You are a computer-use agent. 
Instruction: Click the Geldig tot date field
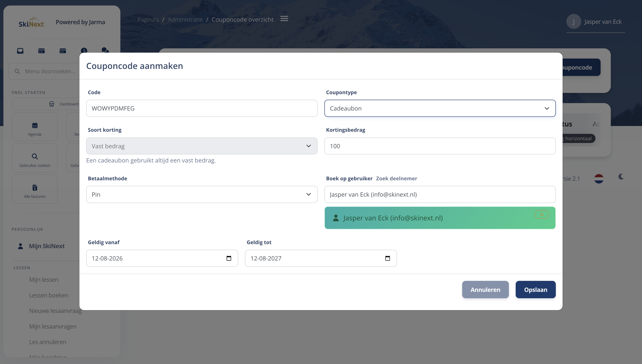(x=321, y=258)
